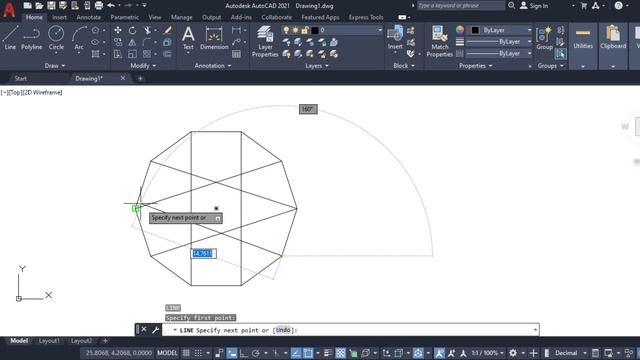The image size is (640, 360).
Task: Click the black layer color swatch
Action: coord(315,30)
